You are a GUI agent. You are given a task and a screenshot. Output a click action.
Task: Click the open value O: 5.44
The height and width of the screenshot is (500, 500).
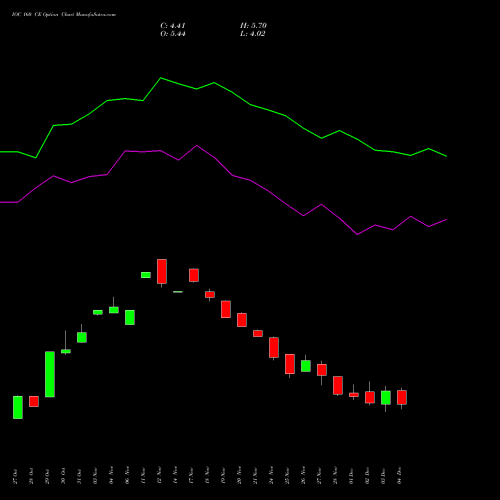[173, 34]
